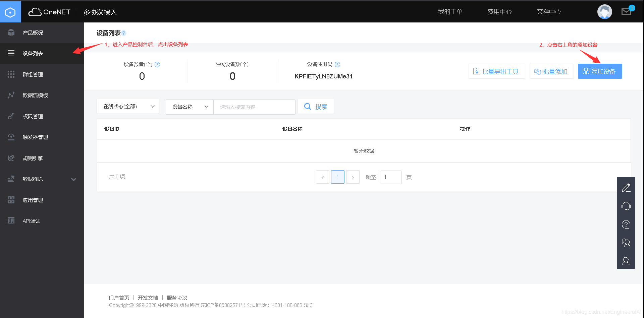Screen dimensions: 644x318
Task: Open the help question-mark bubble icon
Action: 626,224
